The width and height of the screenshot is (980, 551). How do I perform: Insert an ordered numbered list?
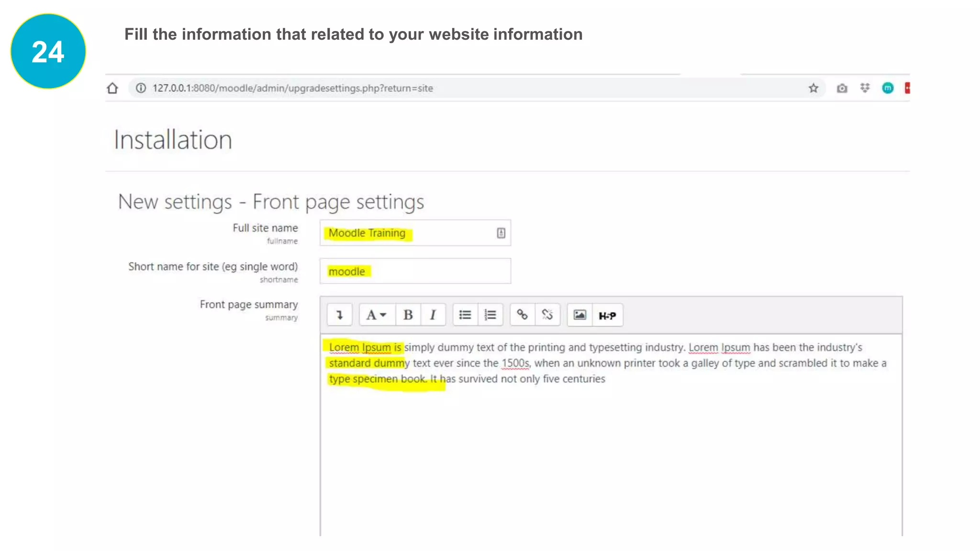coord(490,315)
